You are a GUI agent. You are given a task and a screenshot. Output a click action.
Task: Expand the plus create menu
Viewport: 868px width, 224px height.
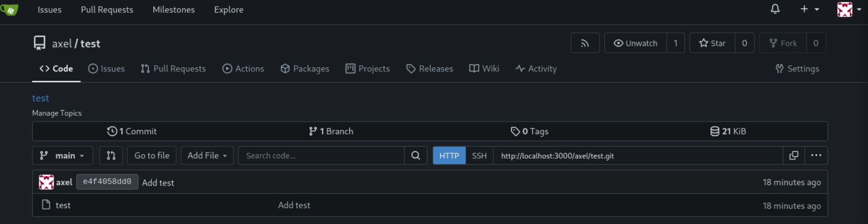(809, 9)
